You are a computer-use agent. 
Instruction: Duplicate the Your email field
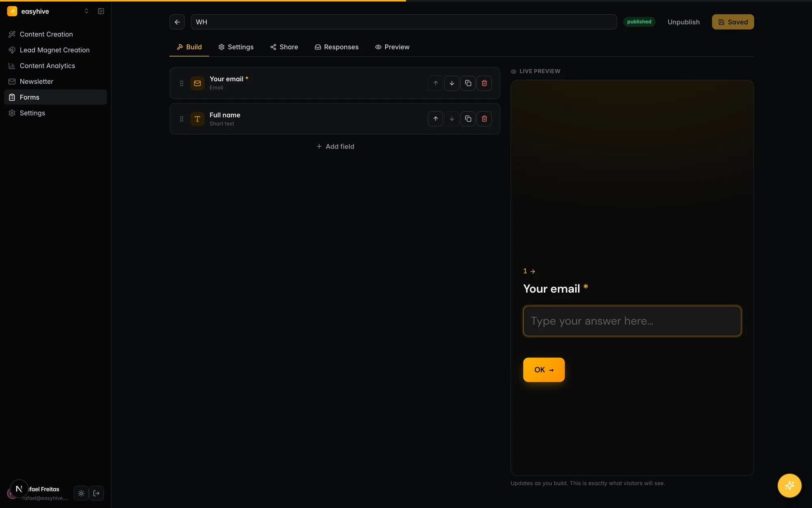[468, 83]
